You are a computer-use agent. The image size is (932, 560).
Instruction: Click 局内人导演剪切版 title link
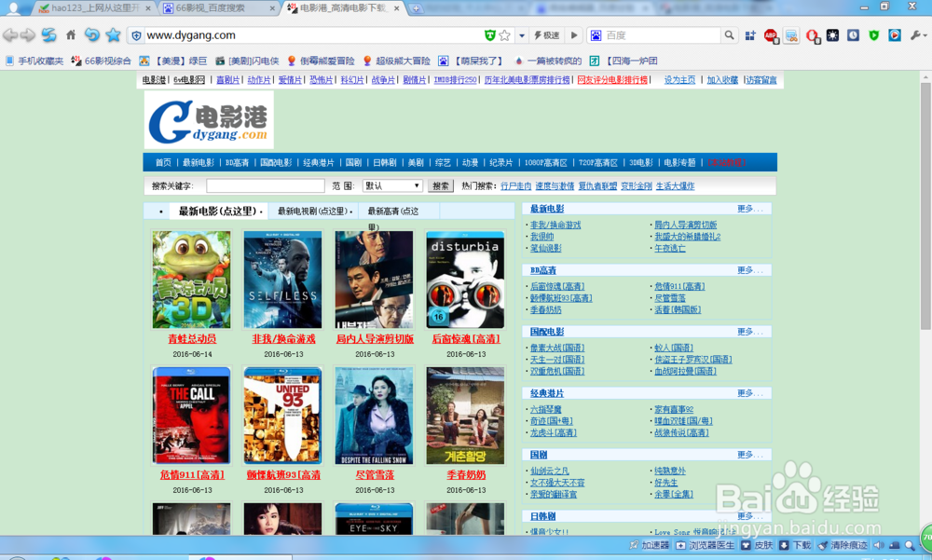pos(375,339)
